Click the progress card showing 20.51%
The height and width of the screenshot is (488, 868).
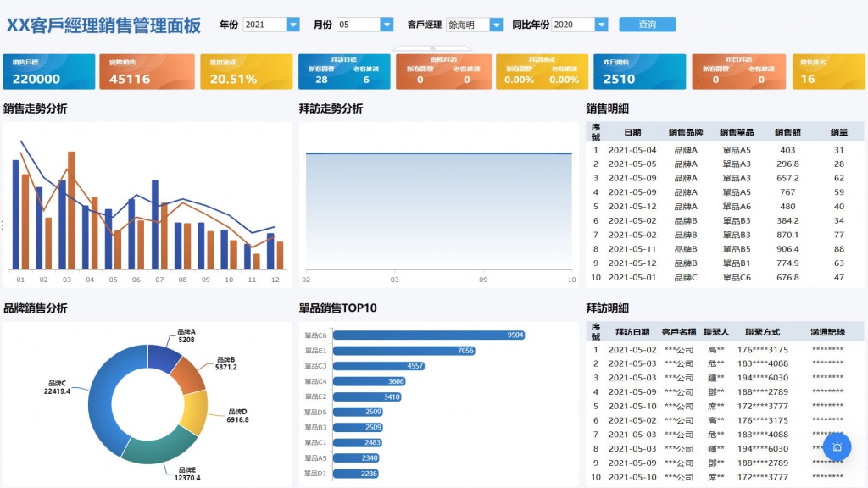[x=247, y=71]
